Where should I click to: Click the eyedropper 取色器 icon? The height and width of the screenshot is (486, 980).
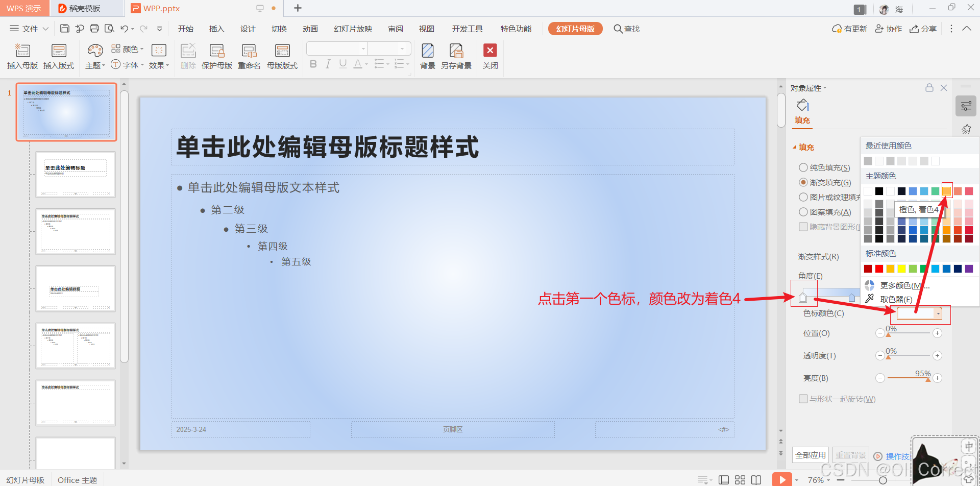coord(869,299)
